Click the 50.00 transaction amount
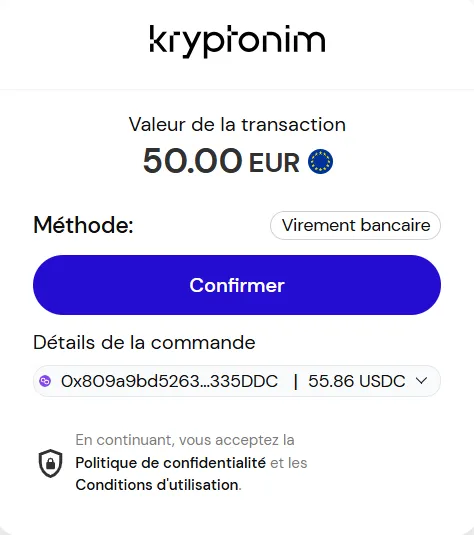 pos(192,161)
